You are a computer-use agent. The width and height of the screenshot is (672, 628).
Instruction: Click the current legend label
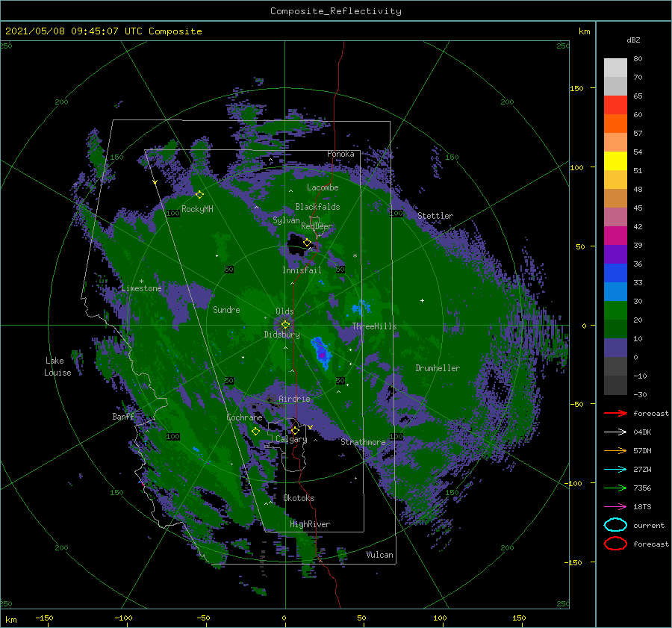(x=649, y=525)
